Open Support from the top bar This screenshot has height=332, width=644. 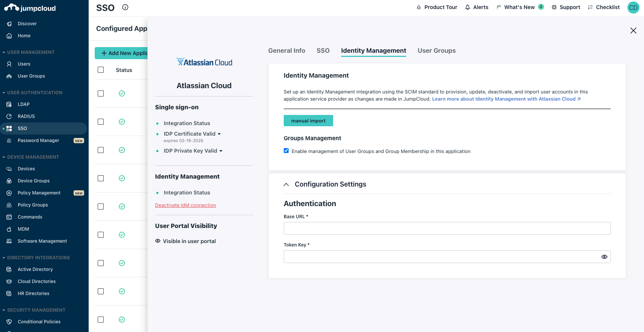(566, 7)
